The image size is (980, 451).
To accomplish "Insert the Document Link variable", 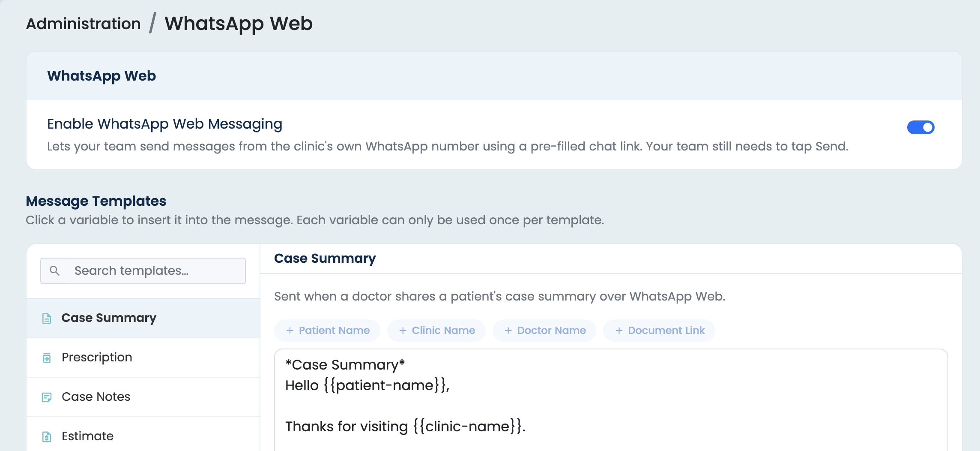I will point(659,331).
